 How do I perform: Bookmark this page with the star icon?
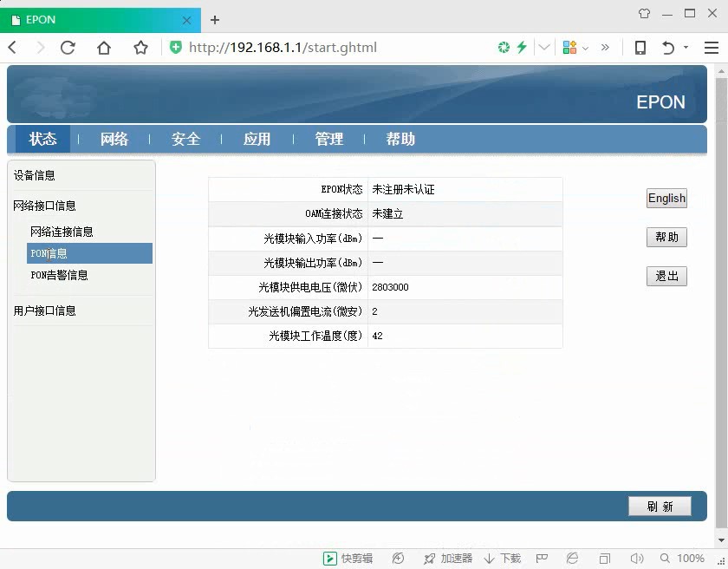(x=140, y=48)
